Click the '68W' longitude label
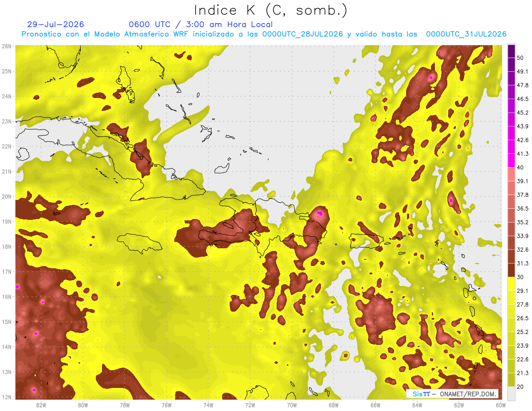532x411 pixels. [x=333, y=405]
